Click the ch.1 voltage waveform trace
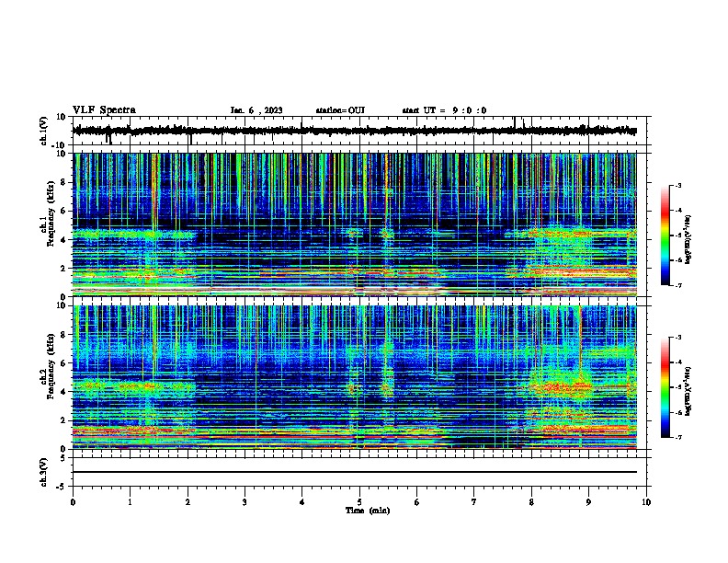Viewport: 728px width, 563px height. 355,131
